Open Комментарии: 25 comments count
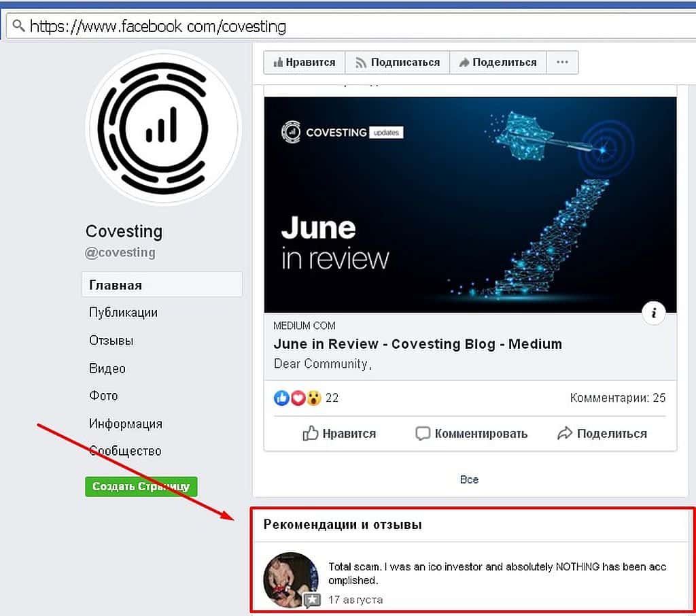The height and width of the screenshot is (616, 696). pyautogui.click(x=617, y=398)
